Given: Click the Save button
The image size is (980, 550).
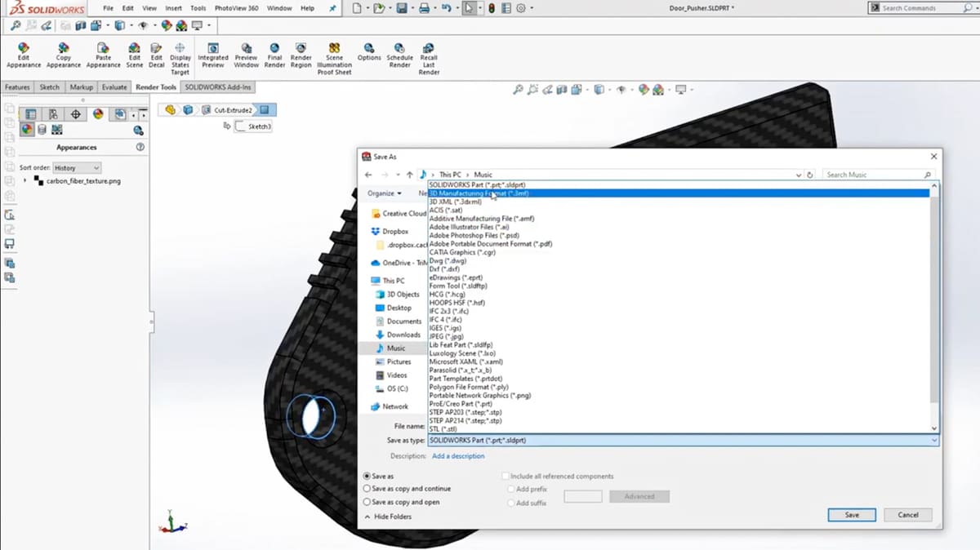Looking at the screenshot, I should point(852,515).
